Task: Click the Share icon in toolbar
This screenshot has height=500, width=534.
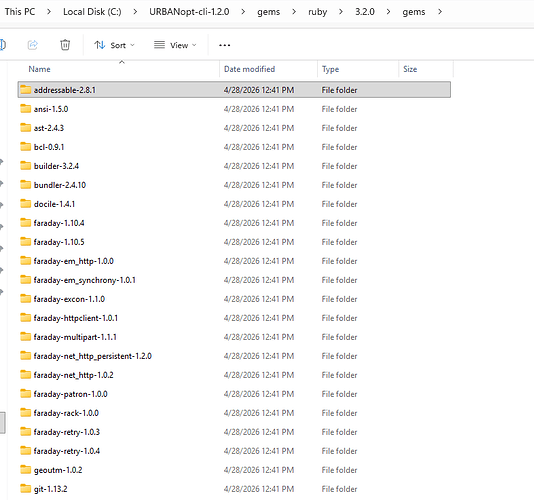Action: click(x=33, y=45)
